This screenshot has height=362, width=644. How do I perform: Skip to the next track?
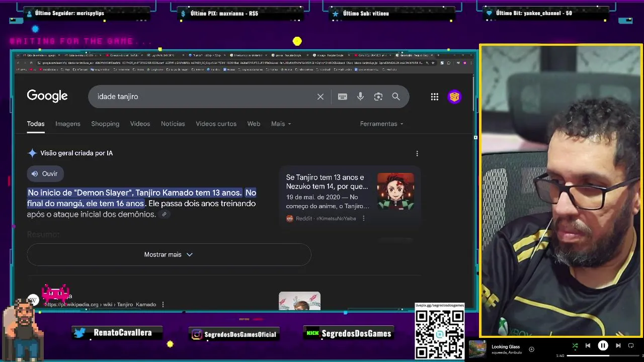pyautogui.click(x=618, y=345)
